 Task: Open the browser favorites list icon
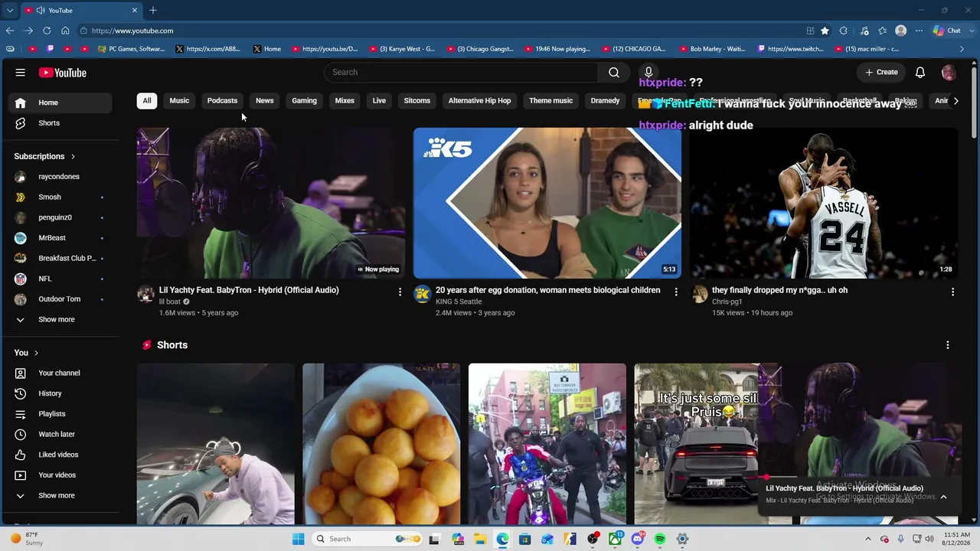click(883, 31)
